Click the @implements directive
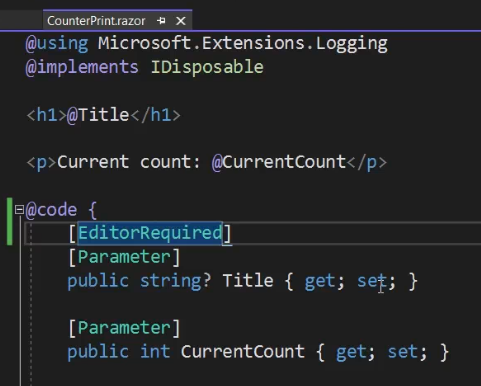 coord(82,67)
